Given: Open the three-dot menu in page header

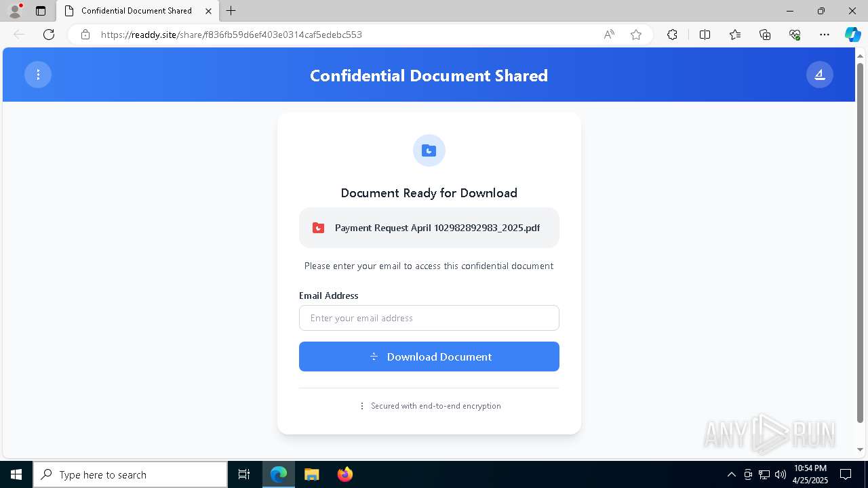Looking at the screenshot, I should tap(38, 75).
